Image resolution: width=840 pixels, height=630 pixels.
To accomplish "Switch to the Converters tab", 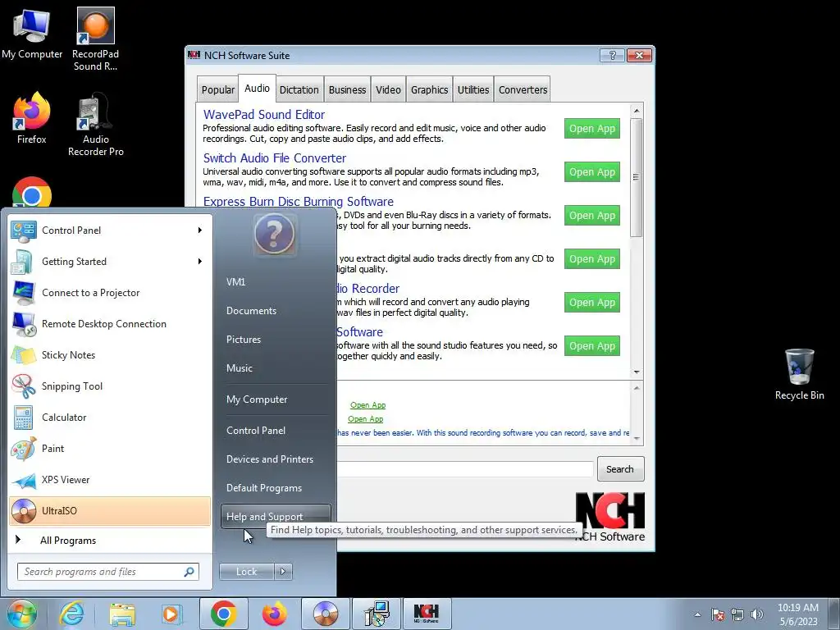I will pos(523,90).
